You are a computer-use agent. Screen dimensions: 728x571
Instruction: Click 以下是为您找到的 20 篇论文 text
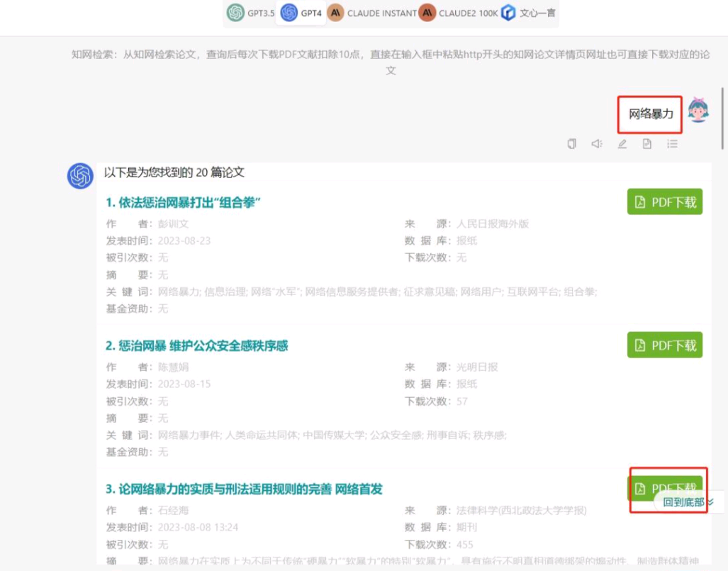[x=174, y=172]
